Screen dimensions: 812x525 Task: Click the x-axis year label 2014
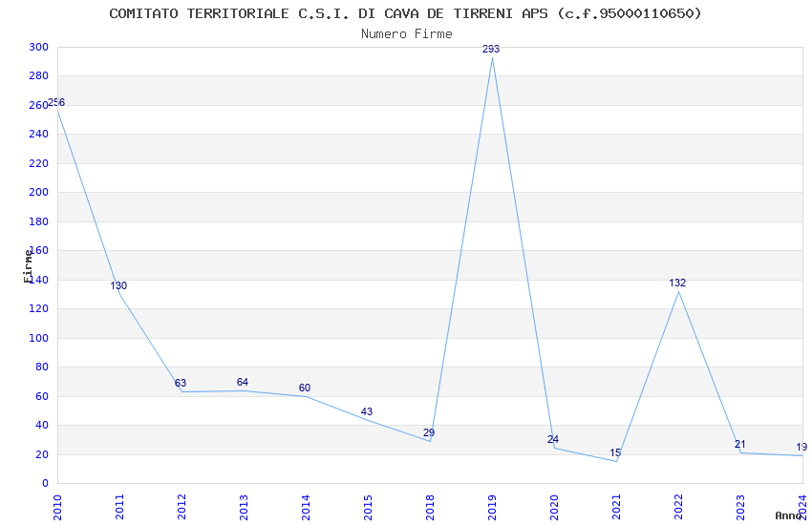306,507
